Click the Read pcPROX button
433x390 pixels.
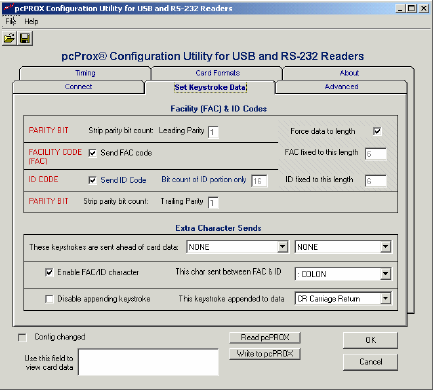point(265,337)
